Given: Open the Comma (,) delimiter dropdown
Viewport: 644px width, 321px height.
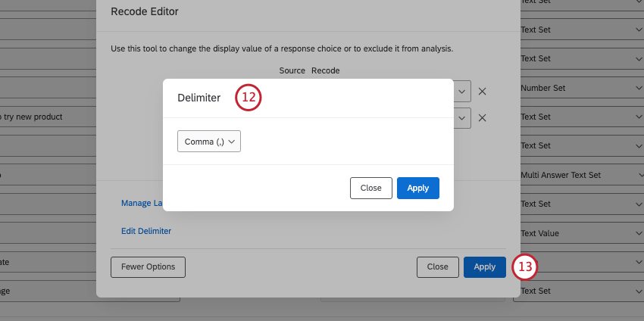Looking at the screenshot, I should pos(209,142).
